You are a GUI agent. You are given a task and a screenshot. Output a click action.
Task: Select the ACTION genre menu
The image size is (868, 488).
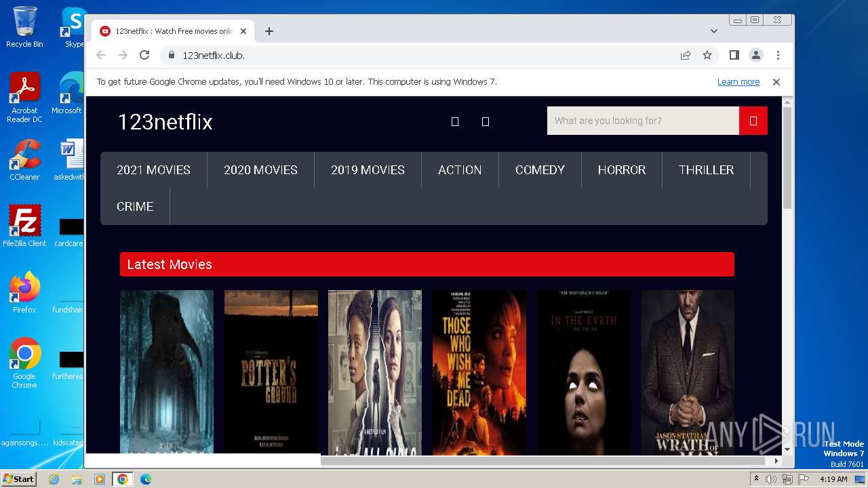coord(460,170)
